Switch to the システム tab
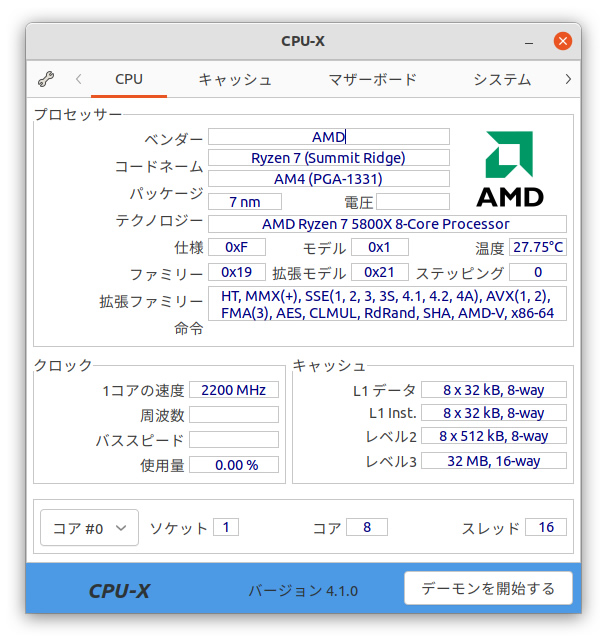The width and height of the screenshot is (607, 642). tap(502, 79)
